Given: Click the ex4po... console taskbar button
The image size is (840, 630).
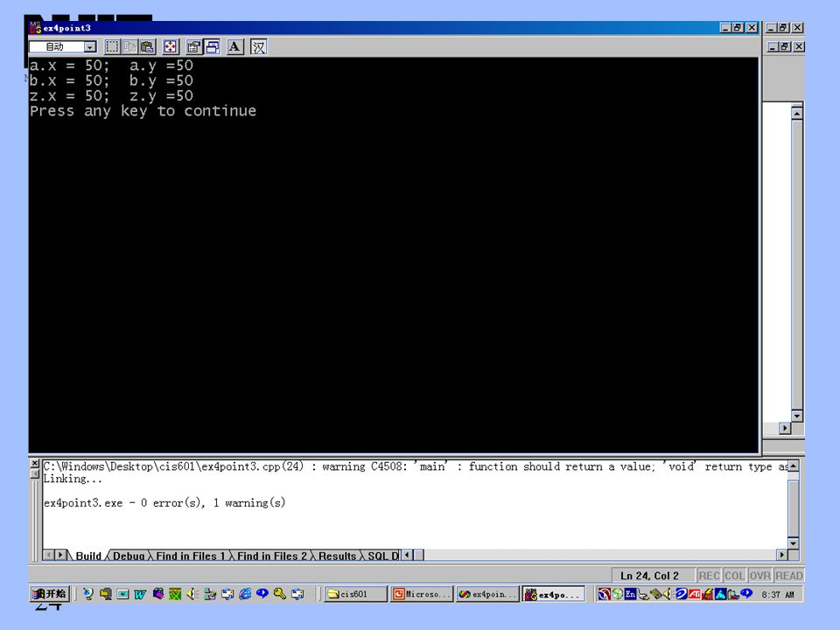Looking at the screenshot, I should 554,593.
